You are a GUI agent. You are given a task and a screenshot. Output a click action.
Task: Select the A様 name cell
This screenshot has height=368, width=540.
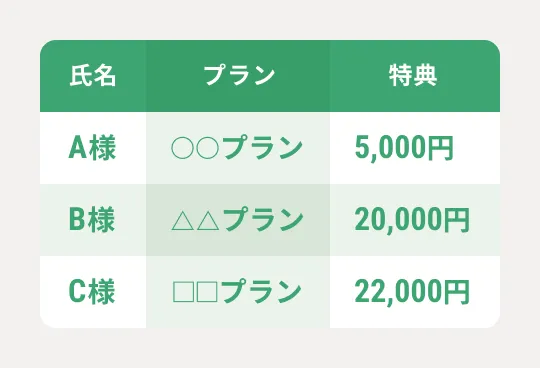coord(93,148)
